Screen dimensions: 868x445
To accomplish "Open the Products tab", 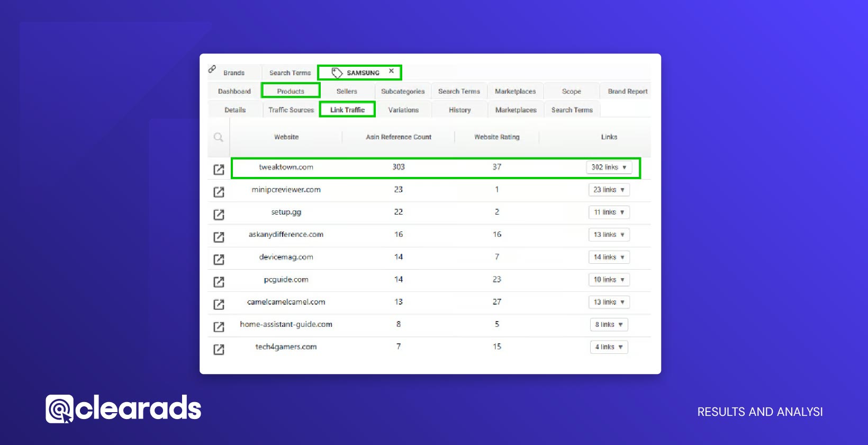I will click(291, 91).
